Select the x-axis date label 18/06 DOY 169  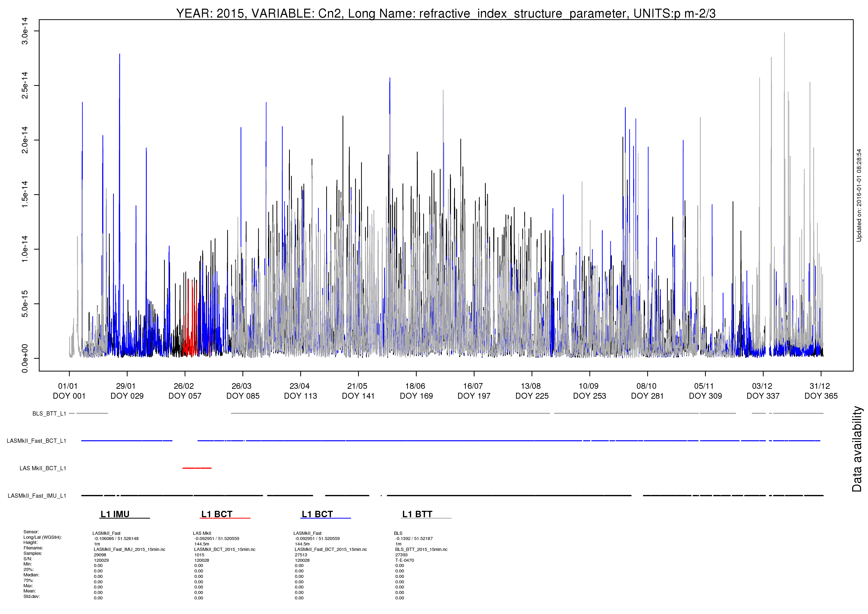[416, 391]
